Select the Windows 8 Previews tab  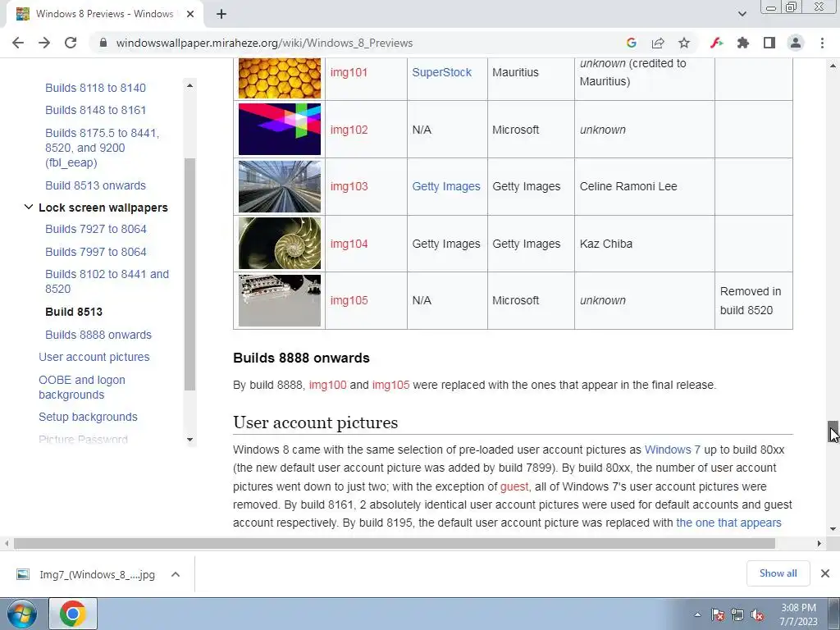104,14
